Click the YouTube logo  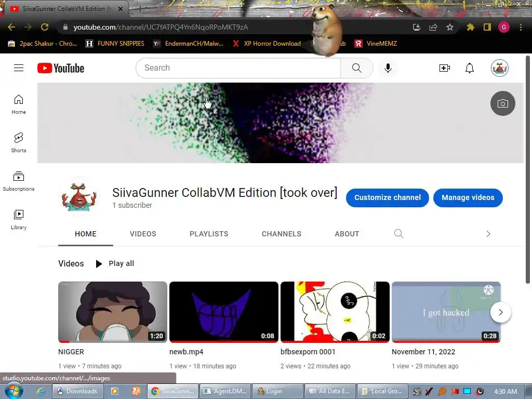point(61,68)
